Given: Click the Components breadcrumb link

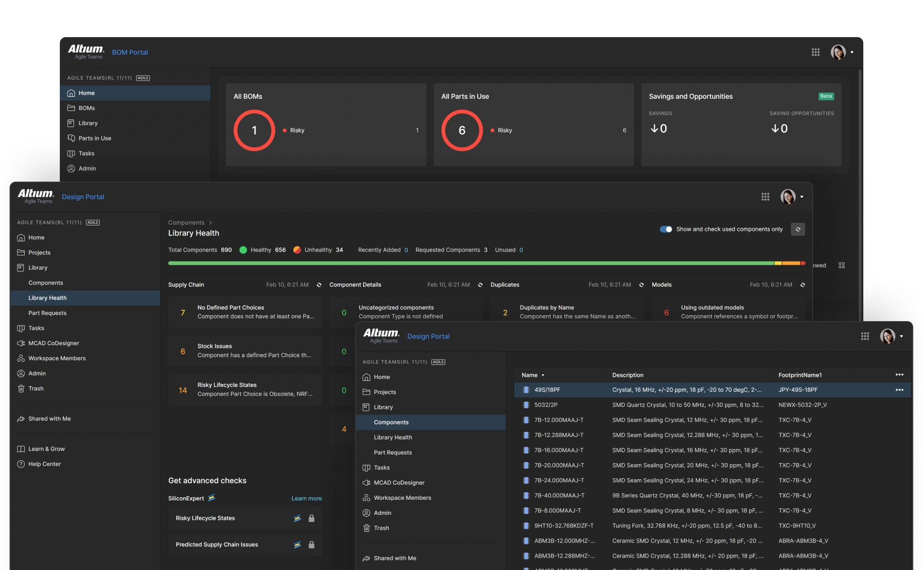Looking at the screenshot, I should click(186, 223).
